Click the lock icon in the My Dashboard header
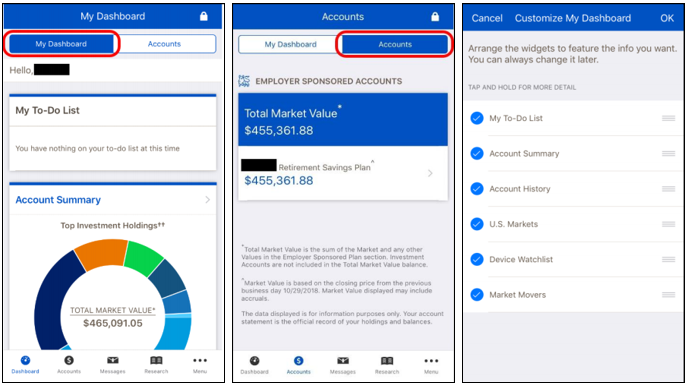686x384 pixels. coord(203,16)
